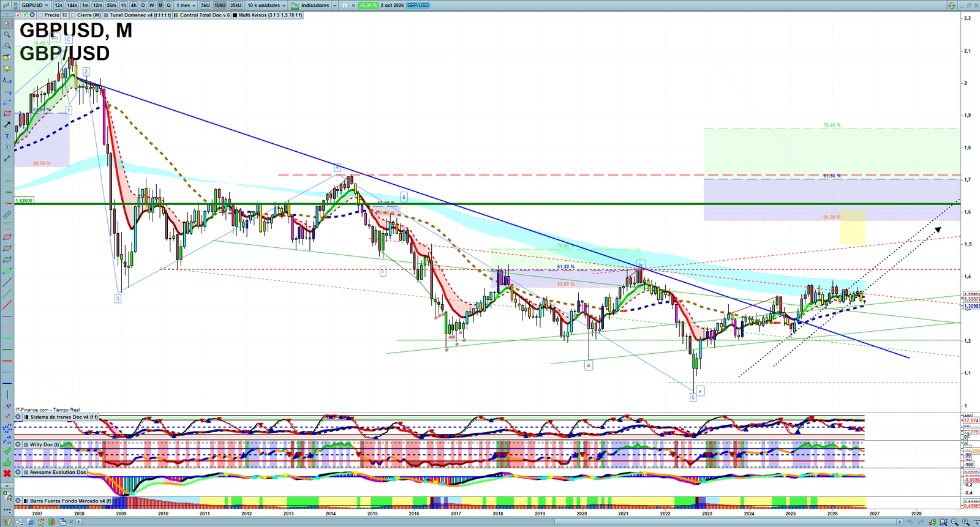The height and width of the screenshot is (527, 980).
Task: Click the green checkmark icon in sidebar
Action: click(7, 451)
